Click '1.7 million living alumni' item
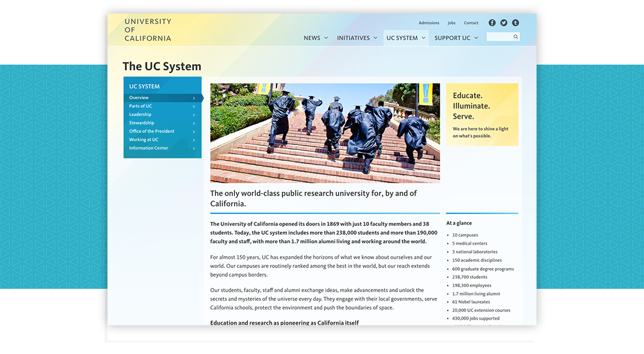 point(476,294)
